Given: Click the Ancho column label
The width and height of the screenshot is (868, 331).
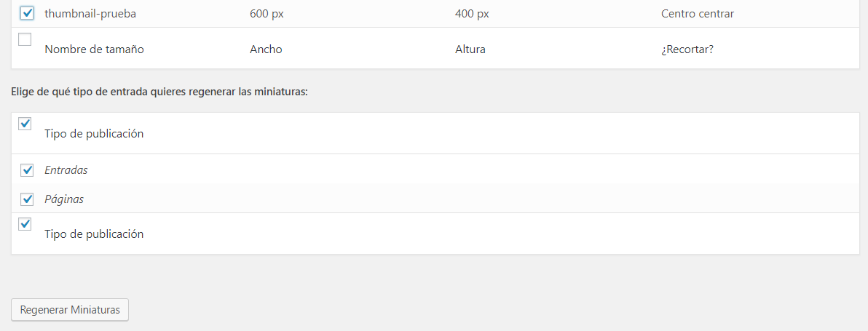Looking at the screenshot, I should pos(266,49).
